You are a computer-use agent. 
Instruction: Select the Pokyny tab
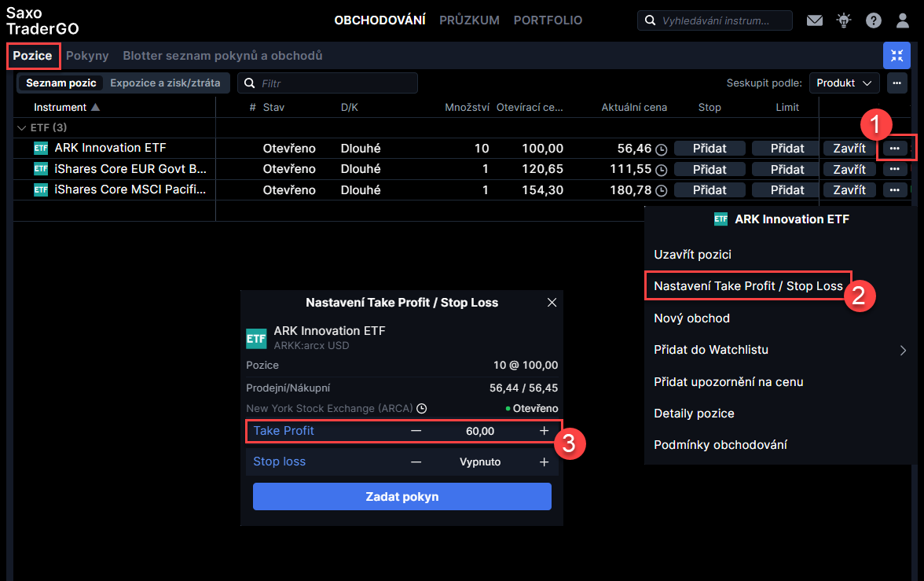tap(87, 56)
